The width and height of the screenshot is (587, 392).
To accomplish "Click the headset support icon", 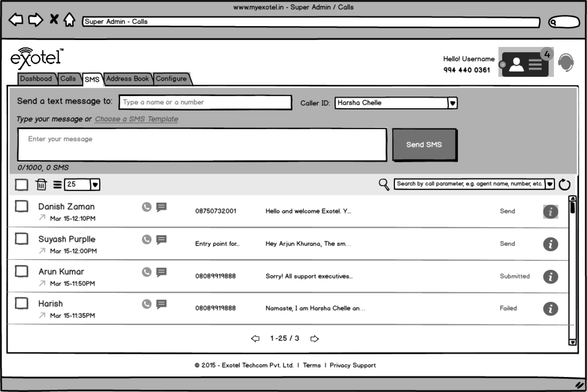I will click(566, 63).
